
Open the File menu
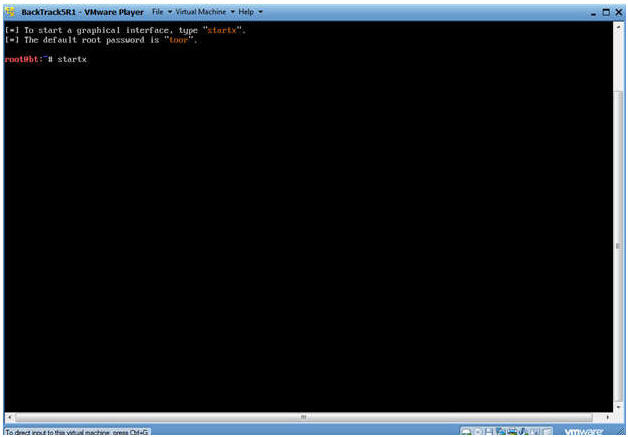(161, 12)
